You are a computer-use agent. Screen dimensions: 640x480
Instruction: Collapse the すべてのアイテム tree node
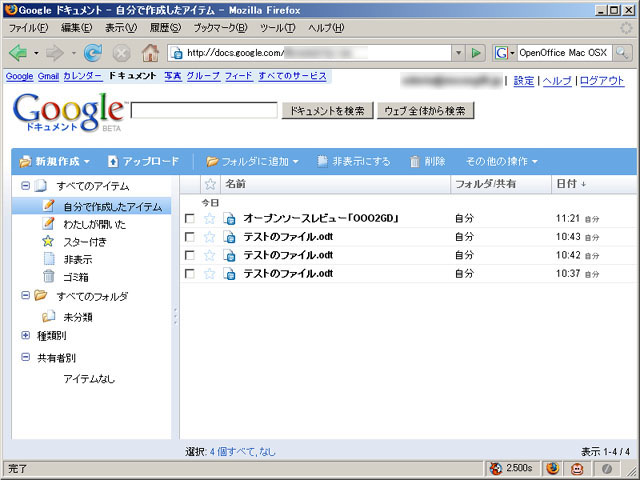(25, 186)
